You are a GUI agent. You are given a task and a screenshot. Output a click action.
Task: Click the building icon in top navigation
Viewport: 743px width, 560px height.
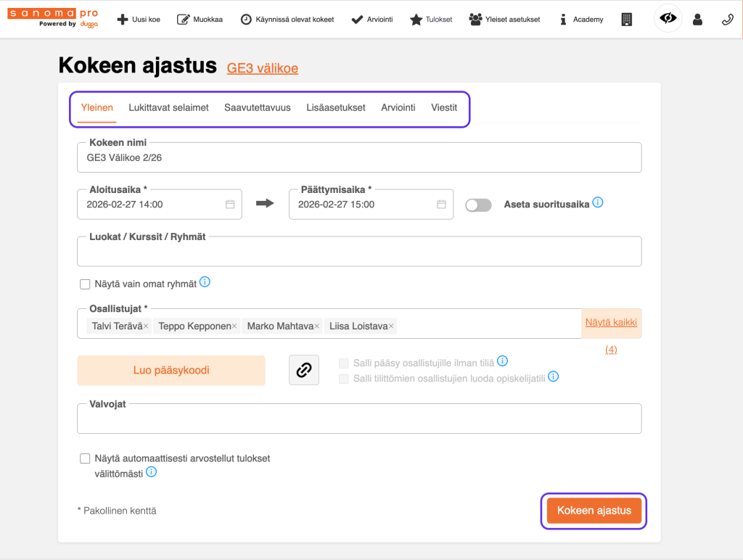pyautogui.click(x=628, y=20)
